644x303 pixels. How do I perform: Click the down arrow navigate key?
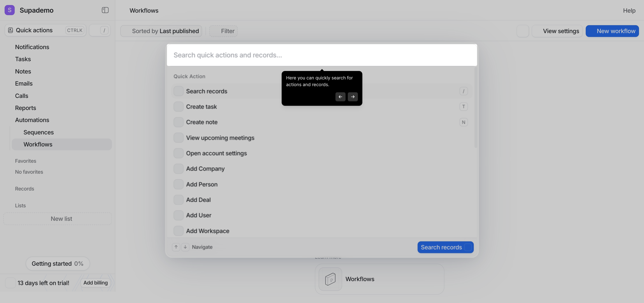tap(185, 247)
